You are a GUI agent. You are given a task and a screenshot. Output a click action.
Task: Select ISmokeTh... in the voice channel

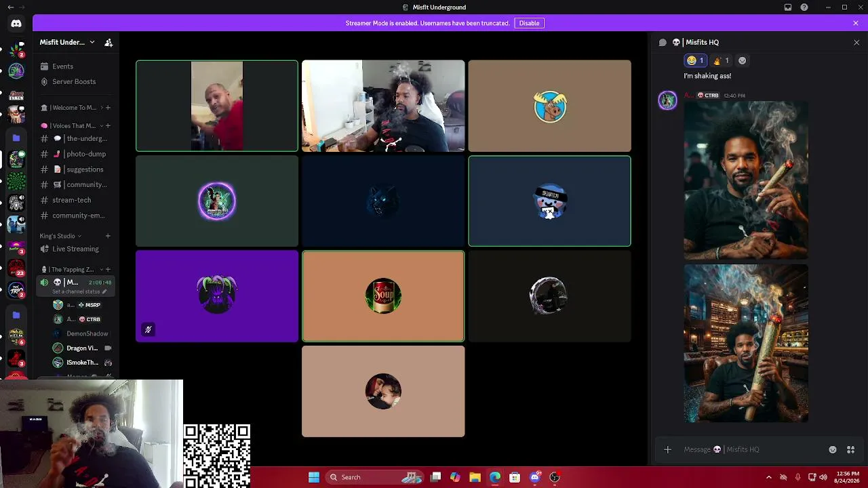83,363
